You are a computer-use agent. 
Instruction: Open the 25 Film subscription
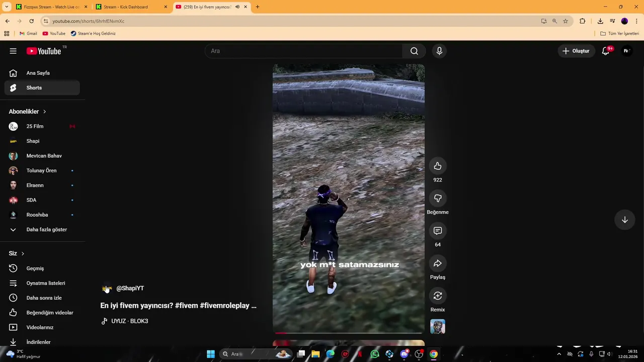pyautogui.click(x=42, y=126)
